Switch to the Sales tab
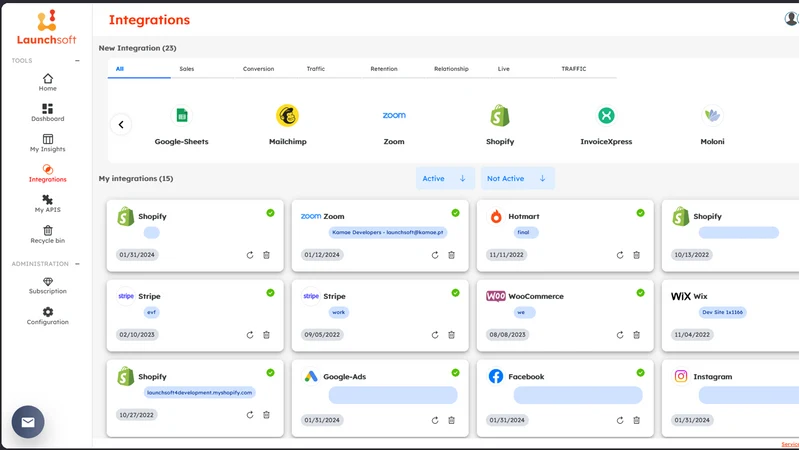800x450 pixels. [187, 69]
